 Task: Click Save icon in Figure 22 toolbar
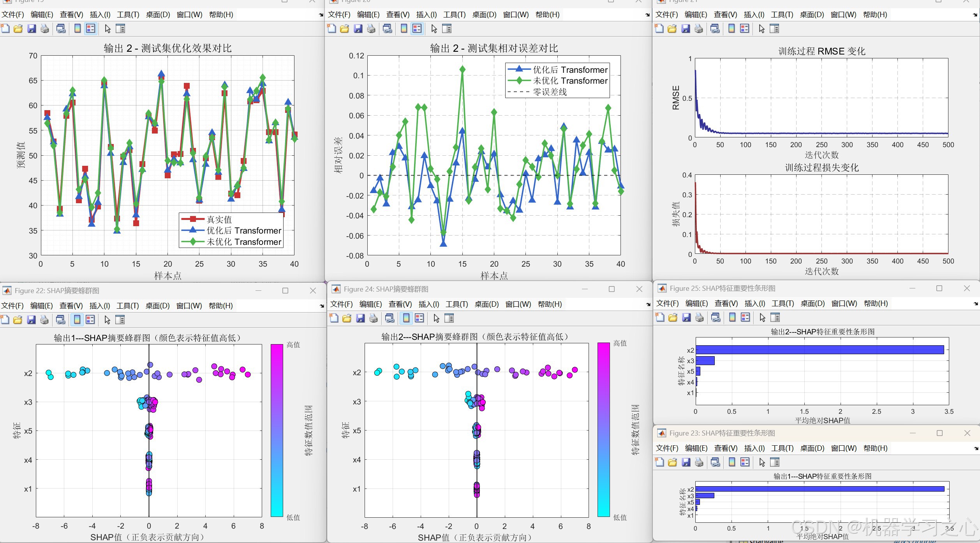click(x=31, y=320)
